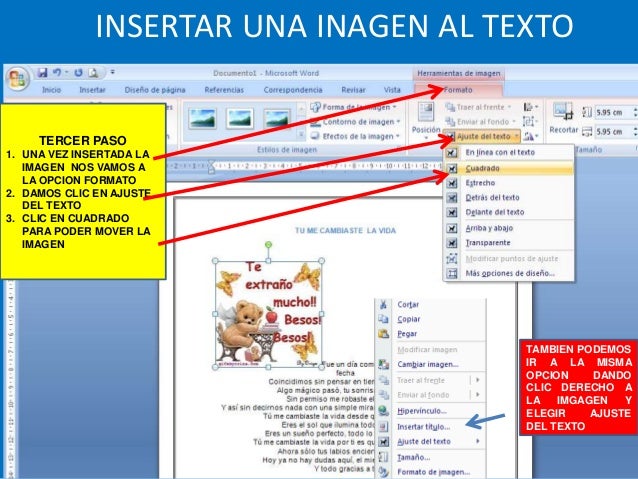The width and height of the screenshot is (638, 479).
Task: Choose Arriba y abajo wrapping option
Action: click(509, 228)
